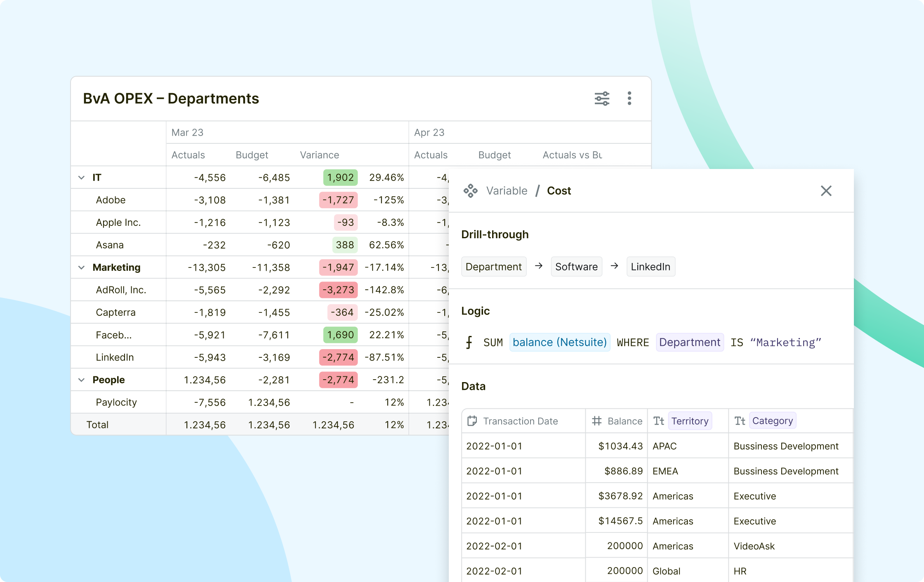Click the balance (Netsuite) formula token
This screenshot has width=924, height=582.
(560, 342)
